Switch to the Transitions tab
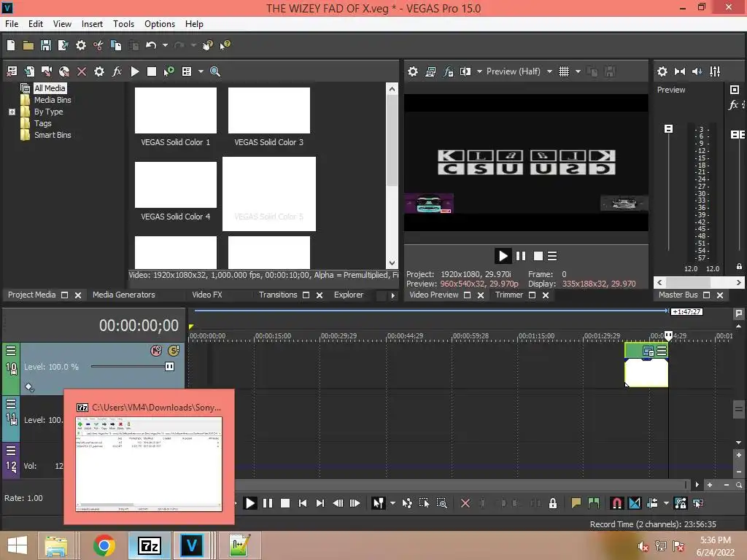Viewport: 747px width, 560px height. (278, 295)
